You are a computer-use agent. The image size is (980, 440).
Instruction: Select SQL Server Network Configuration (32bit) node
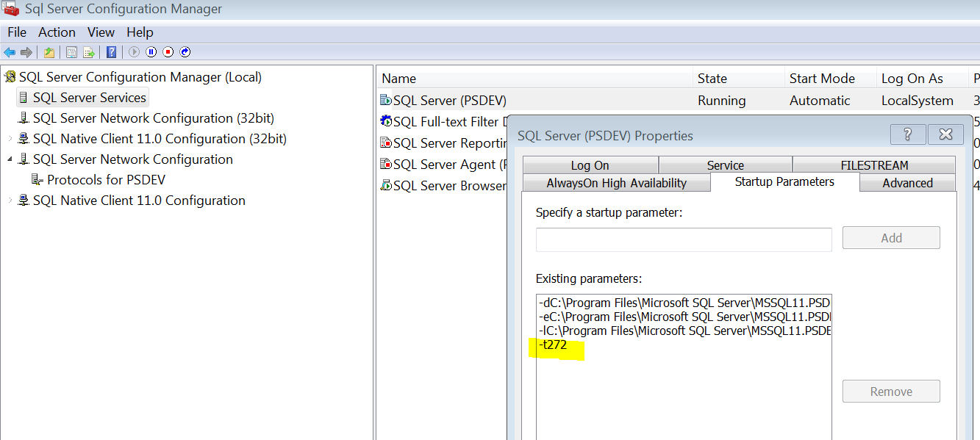[154, 118]
